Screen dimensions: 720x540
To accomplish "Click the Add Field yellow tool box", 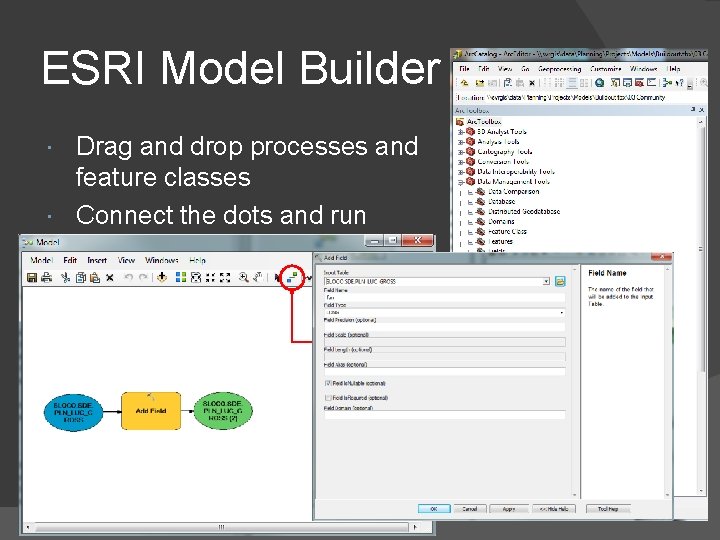I will tap(151, 411).
